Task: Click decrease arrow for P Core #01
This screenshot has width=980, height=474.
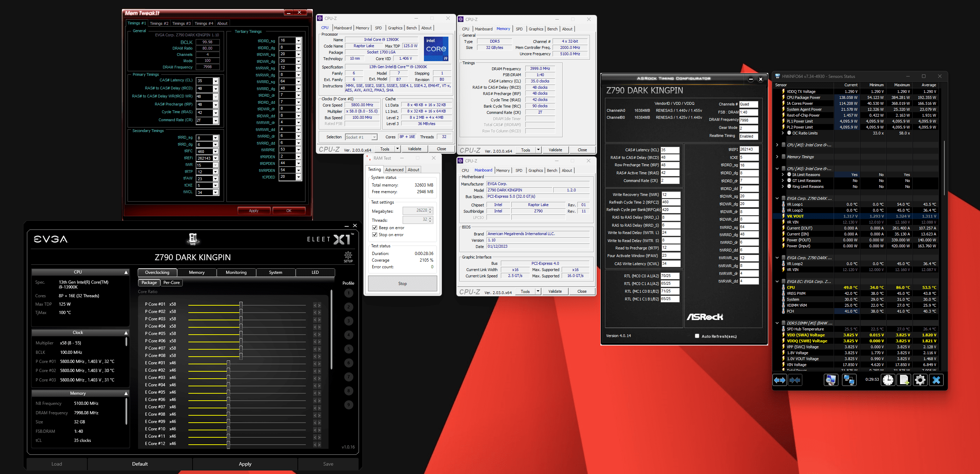Action: (x=315, y=305)
